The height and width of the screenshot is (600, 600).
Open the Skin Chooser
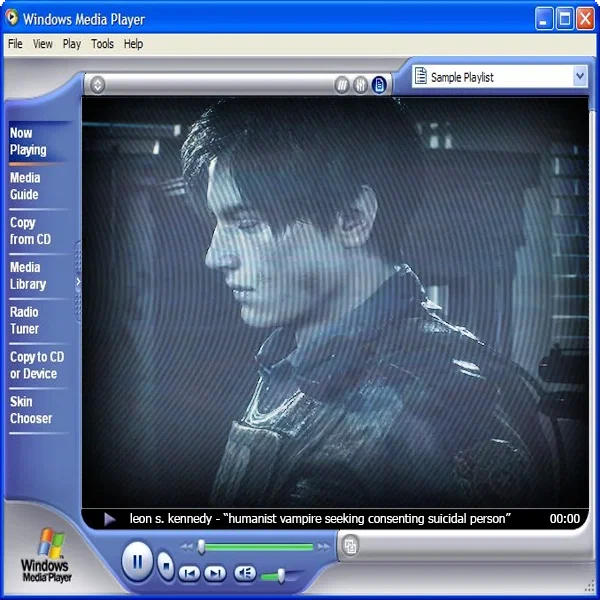[31, 410]
